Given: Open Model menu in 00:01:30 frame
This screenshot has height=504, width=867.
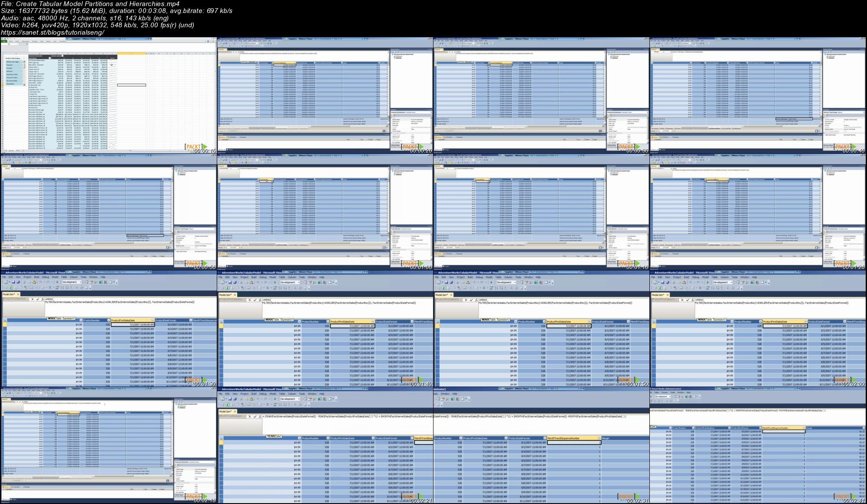Looking at the screenshot, I should tap(55, 277).
